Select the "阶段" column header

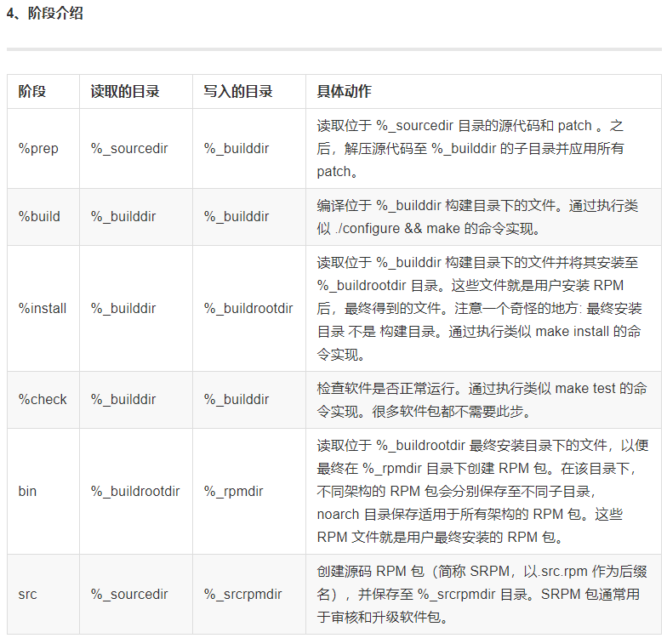32,91
